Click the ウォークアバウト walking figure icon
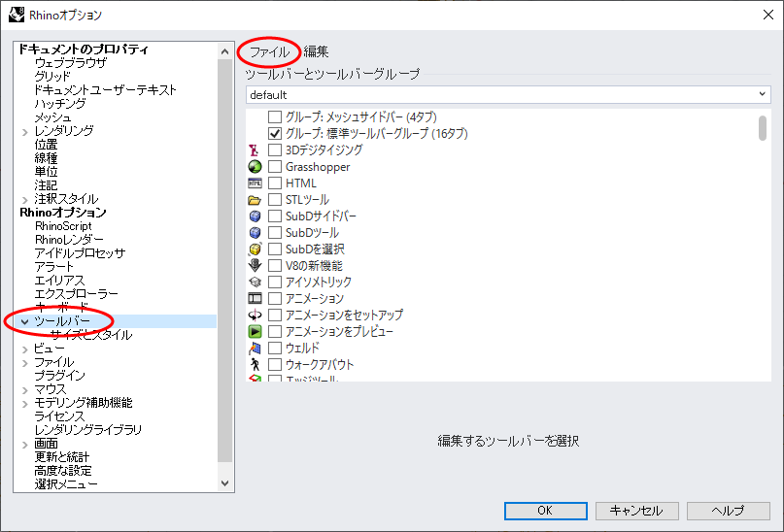This screenshot has width=784, height=532. (x=256, y=365)
